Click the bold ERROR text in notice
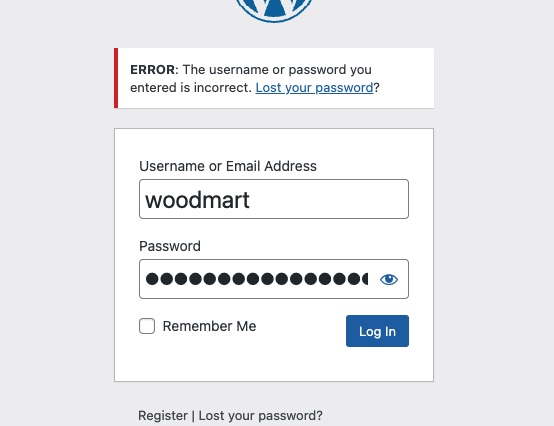This screenshot has width=554, height=426. click(x=152, y=70)
